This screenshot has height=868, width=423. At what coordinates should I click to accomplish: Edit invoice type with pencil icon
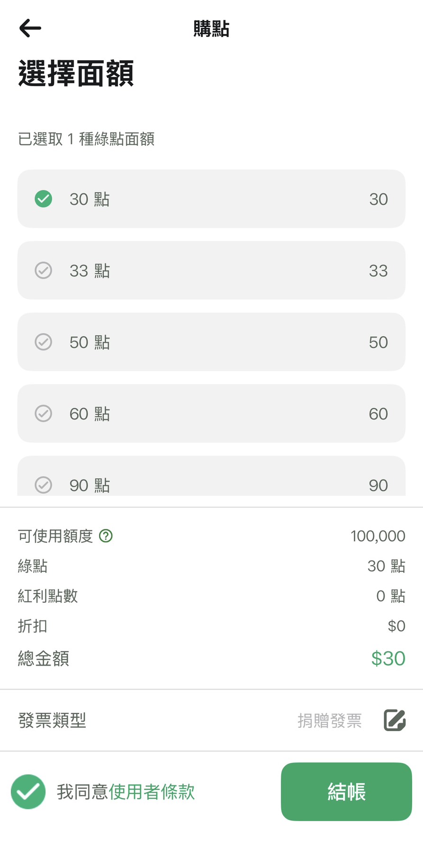pyautogui.click(x=395, y=720)
